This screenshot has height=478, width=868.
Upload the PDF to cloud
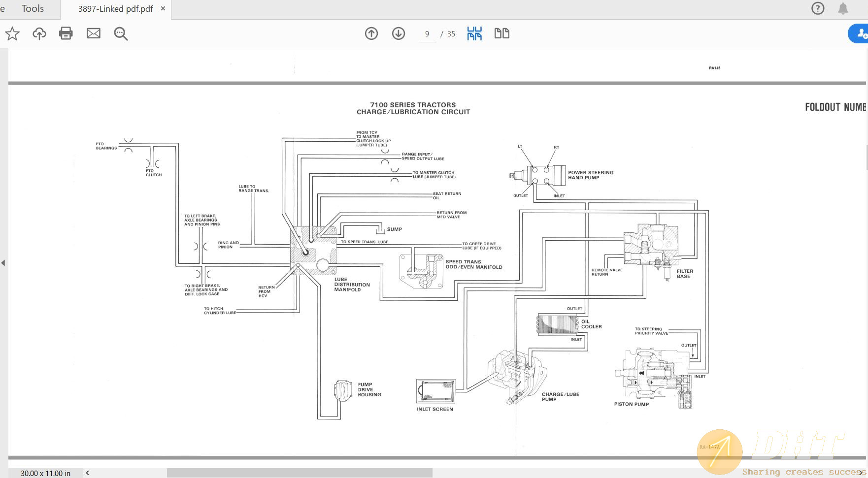39,33
